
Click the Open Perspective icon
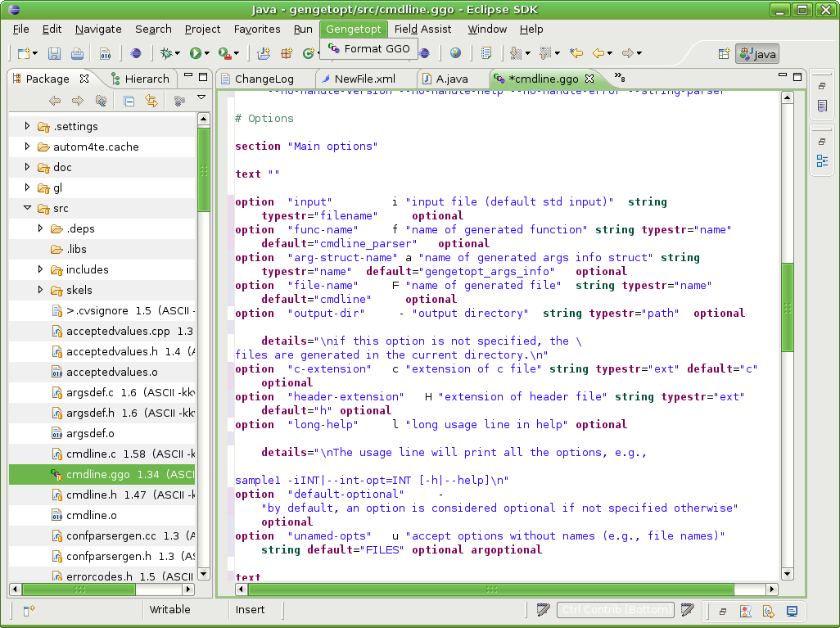pyautogui.click(x=724, y=54)
